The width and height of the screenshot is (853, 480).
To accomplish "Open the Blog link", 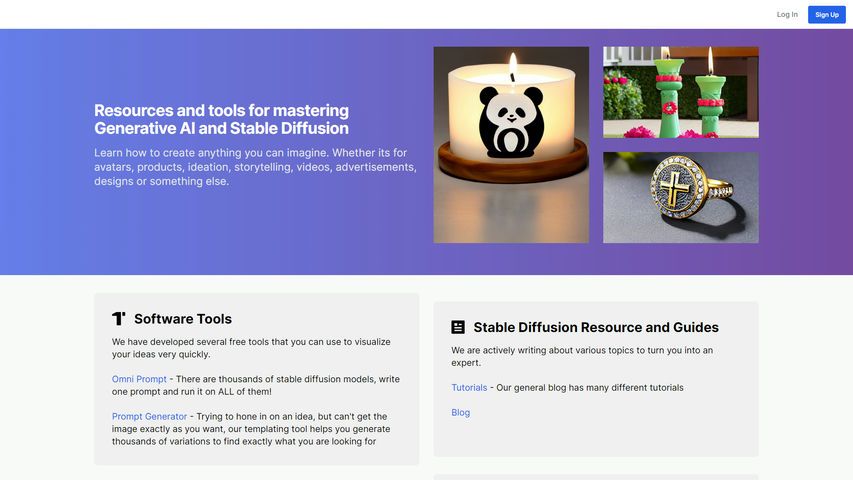I will click(460, 413).
